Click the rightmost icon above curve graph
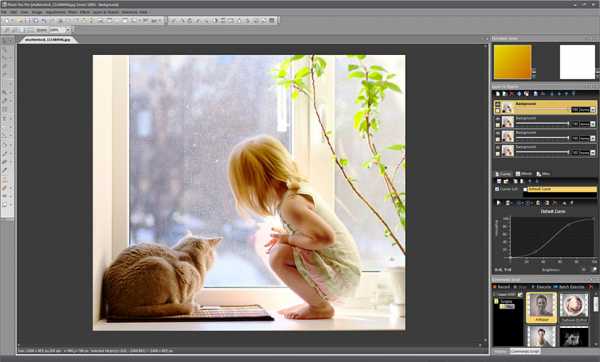 click(x=572, y=203)
